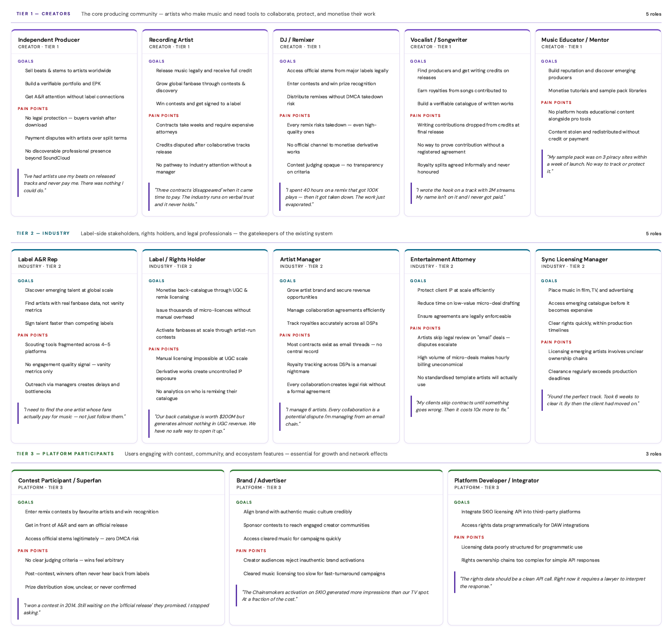Click the Sync Licensing Manager title
Image resolution: width=672 pixels, height=633 pixels.
tap(574, 259)
